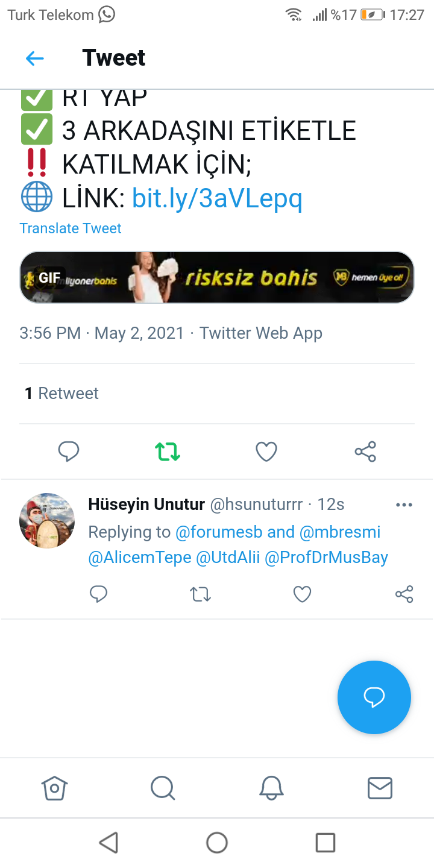Tap the blue floating reply compose button
This screenshot has height=868, width=434.
click(x=374, y=697)
